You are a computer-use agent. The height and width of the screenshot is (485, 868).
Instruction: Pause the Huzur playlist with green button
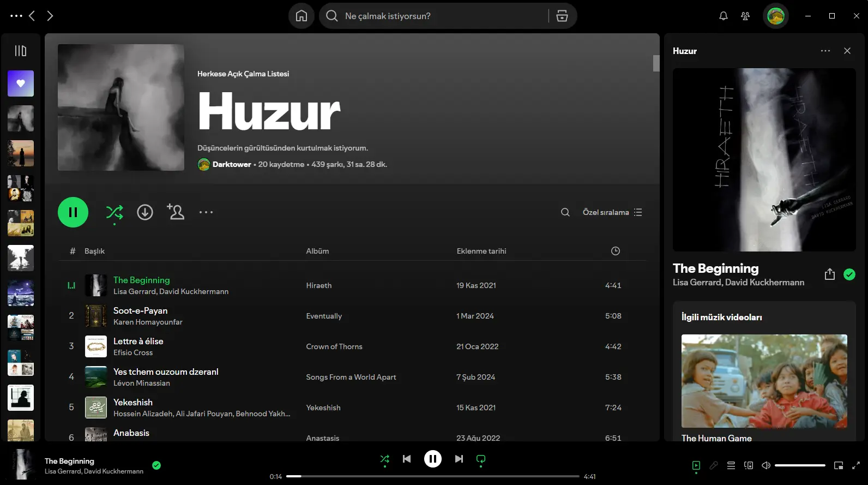pos(73,212)
